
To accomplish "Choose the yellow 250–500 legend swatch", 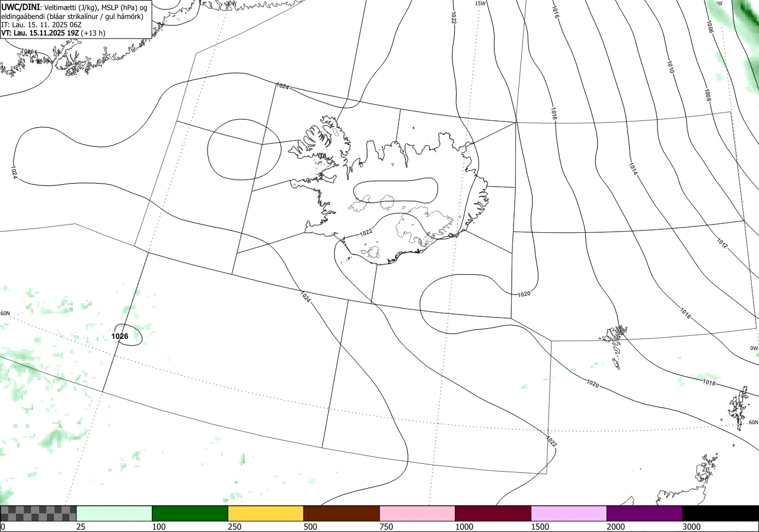I will pos(266,513).
